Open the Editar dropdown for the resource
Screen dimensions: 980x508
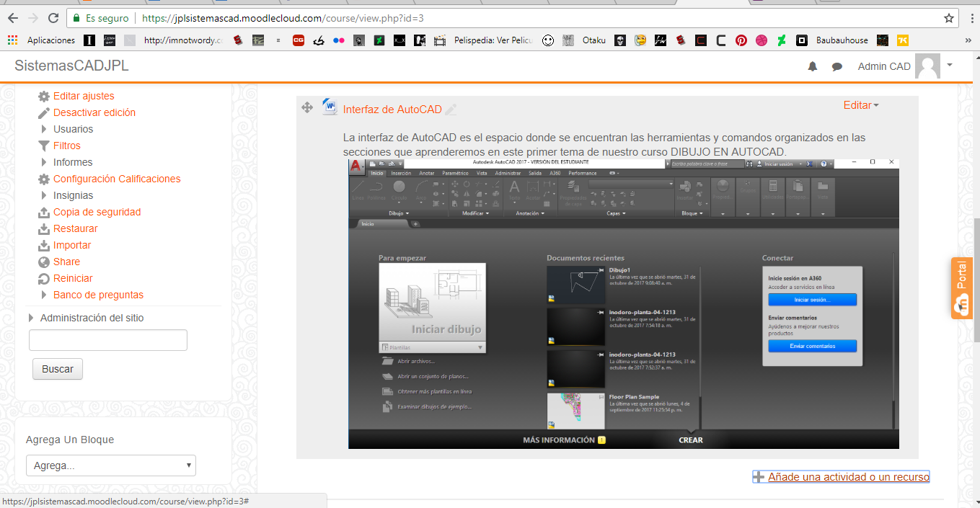tap(861, 105)
